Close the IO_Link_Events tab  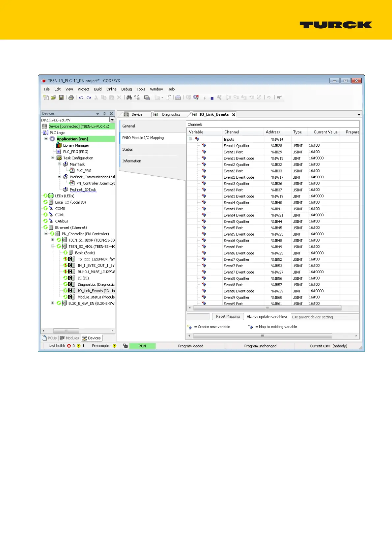point(234,115)
